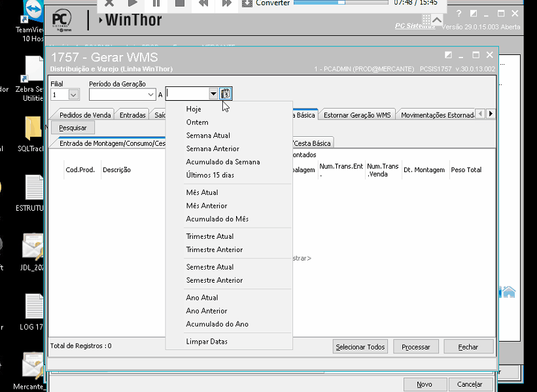Click the Cancelar button in background window
537x392 pixels.
coord(470,384)
